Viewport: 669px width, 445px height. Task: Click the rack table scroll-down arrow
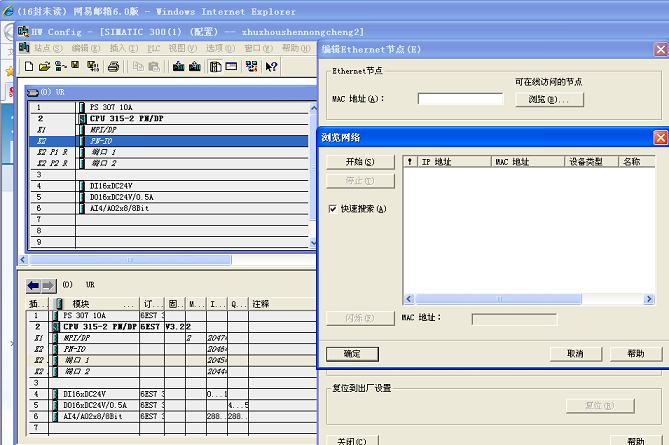313,243
